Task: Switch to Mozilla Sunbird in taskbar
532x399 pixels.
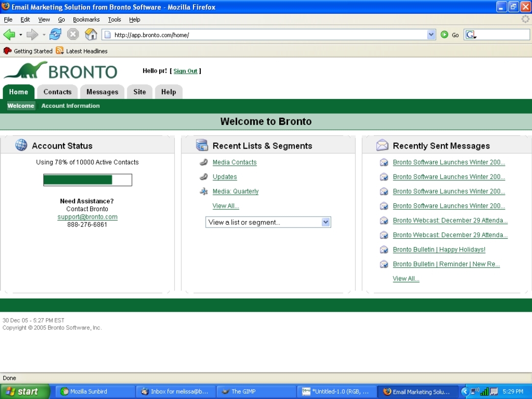Action: [x=96, y=392]
